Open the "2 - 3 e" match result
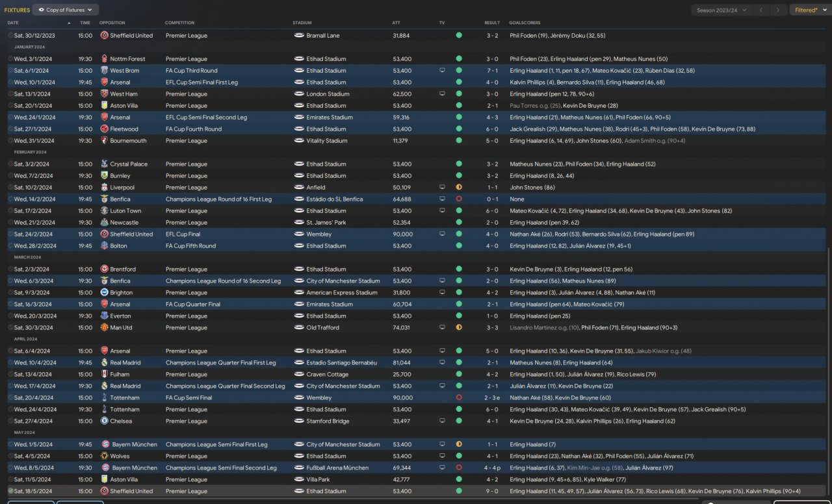 (493, 398)
